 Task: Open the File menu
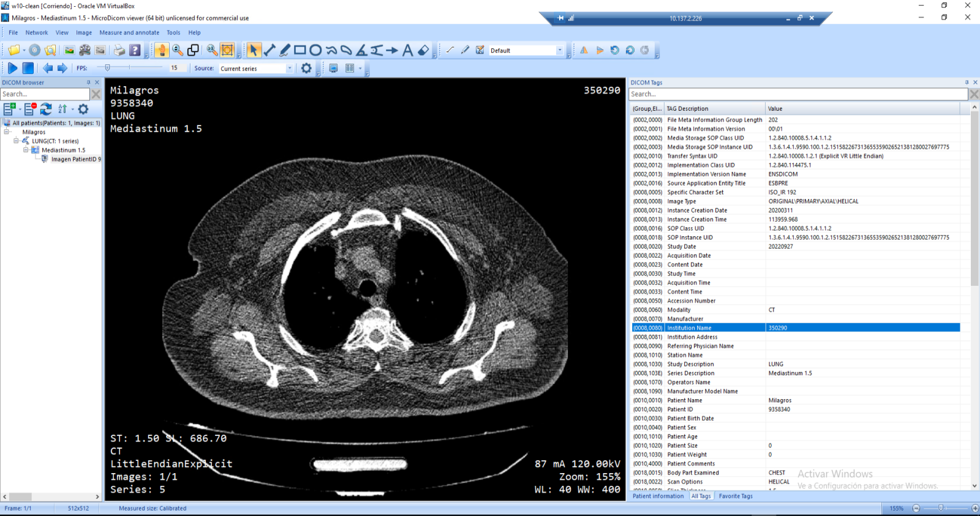point(13,32)
